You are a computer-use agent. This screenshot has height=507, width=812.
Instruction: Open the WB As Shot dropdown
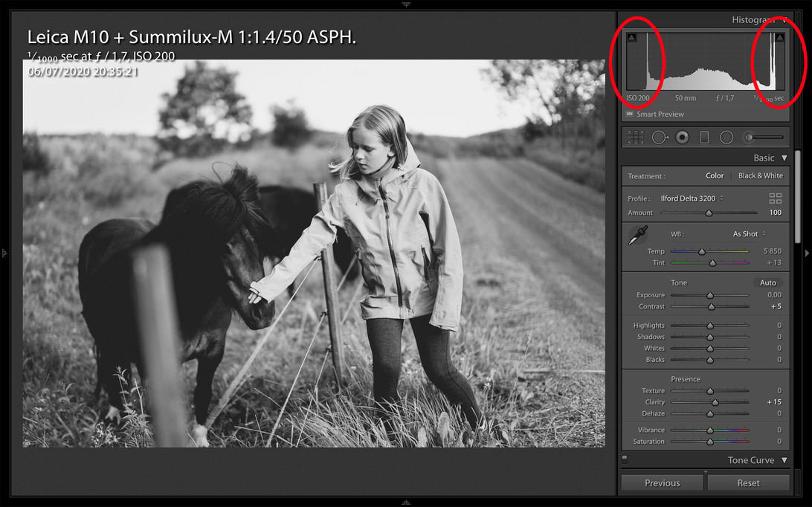pyautogui.click(x=749, y=234)
